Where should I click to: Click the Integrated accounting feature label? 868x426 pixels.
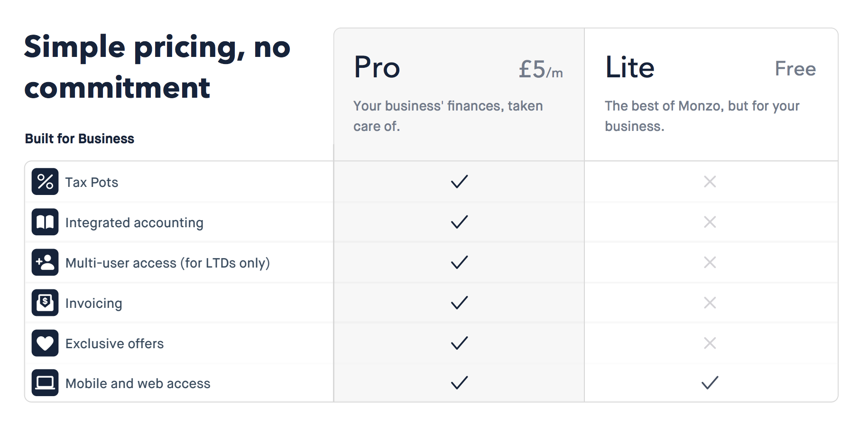coord(134,222)
